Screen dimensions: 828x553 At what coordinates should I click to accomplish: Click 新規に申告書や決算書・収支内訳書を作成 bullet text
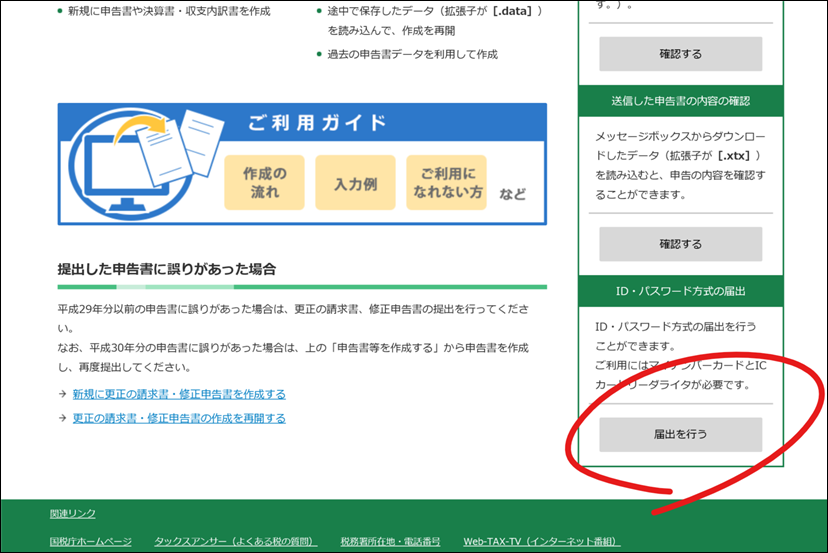click(x=169, y=11)
